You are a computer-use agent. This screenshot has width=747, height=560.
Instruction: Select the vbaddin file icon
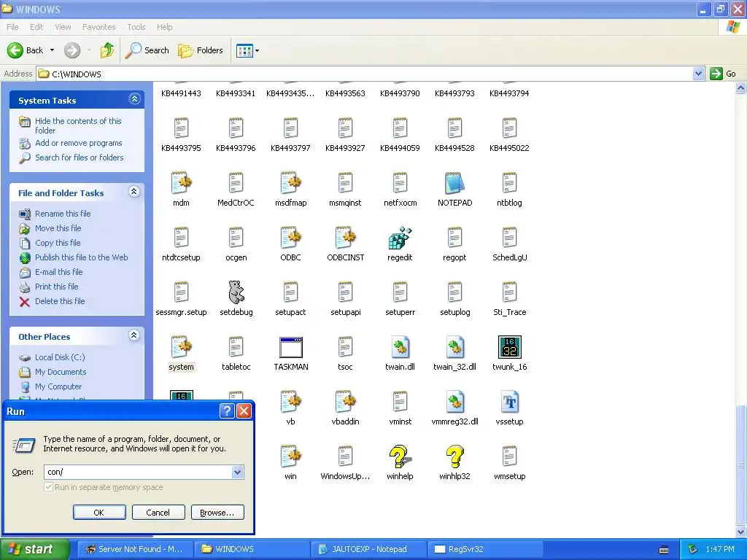pyautogui.click(x=345, y=402)
